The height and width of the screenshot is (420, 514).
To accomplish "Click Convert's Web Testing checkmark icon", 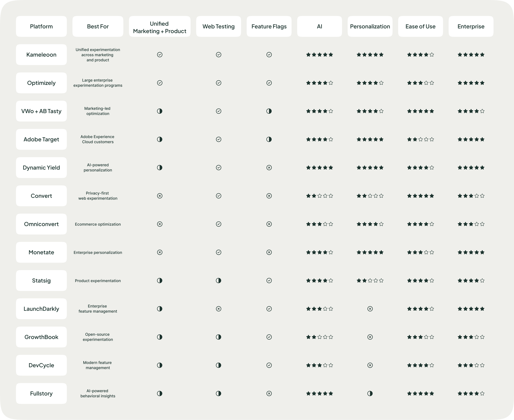I will coord(219,196).
